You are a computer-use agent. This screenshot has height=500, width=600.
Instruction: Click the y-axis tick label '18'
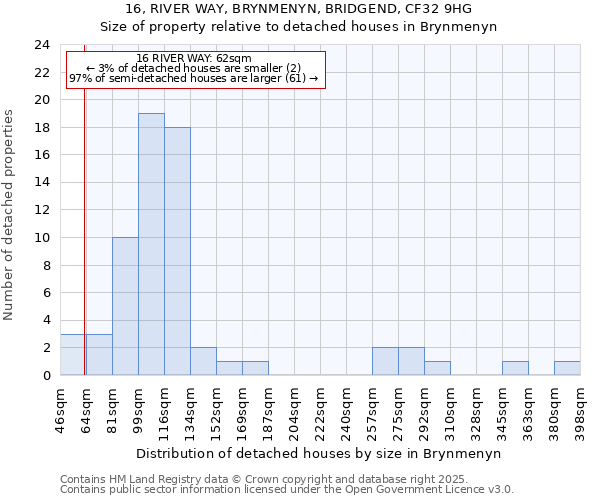42,128
